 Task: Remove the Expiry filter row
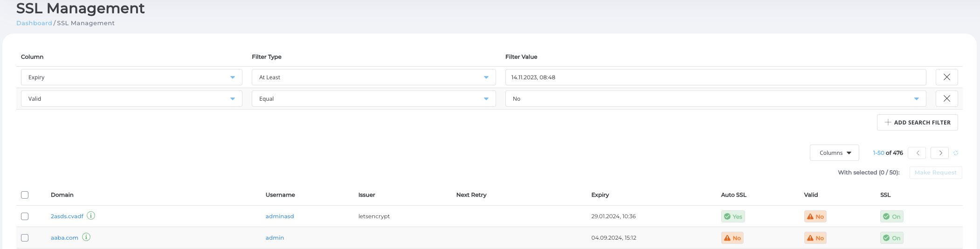[x=946, y=77]
